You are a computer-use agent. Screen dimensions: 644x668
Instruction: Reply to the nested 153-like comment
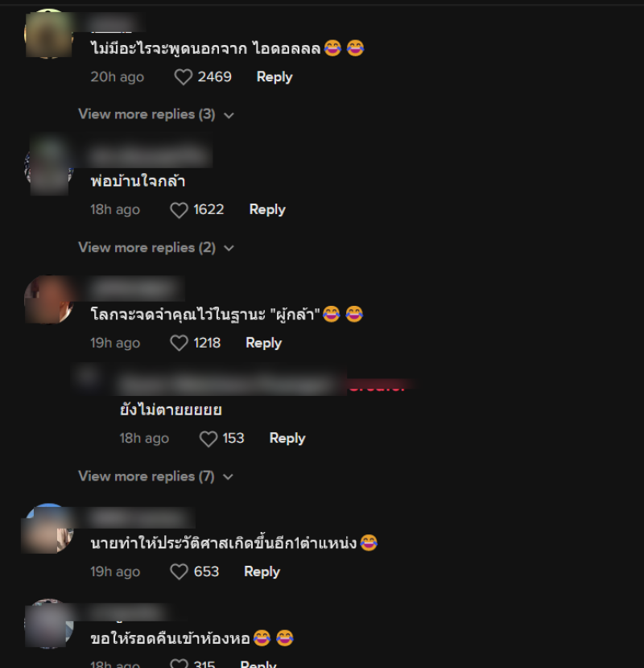(287, 439)
